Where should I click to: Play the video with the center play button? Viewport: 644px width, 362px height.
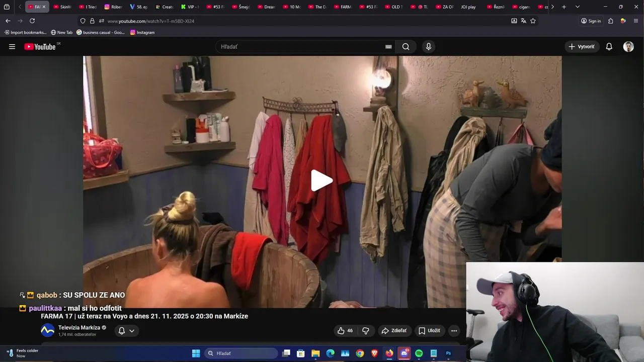click(322, 180)
